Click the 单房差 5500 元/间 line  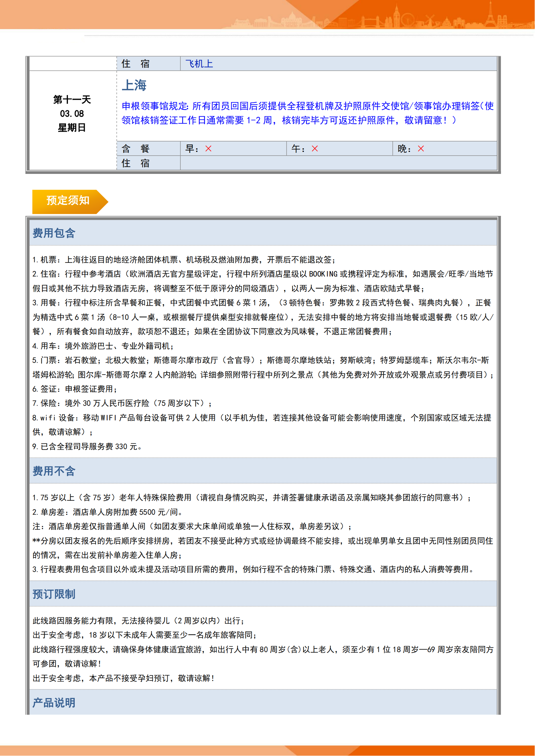click(x=108, y=512)
